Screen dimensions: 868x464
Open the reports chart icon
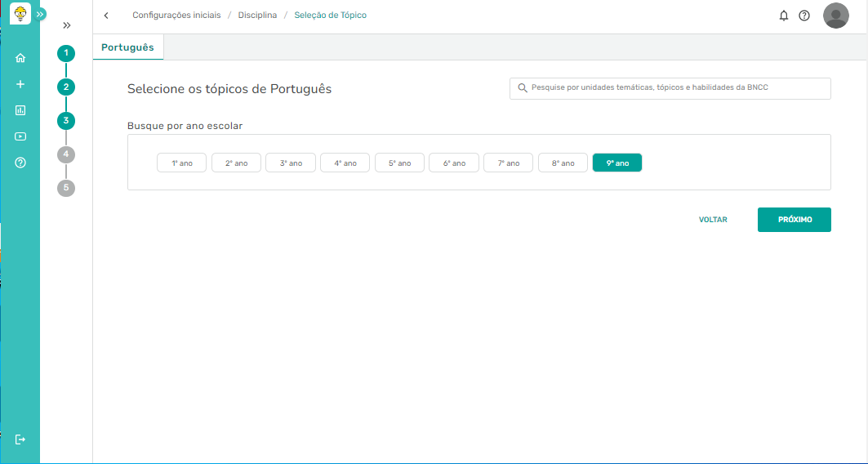point(20,110)
